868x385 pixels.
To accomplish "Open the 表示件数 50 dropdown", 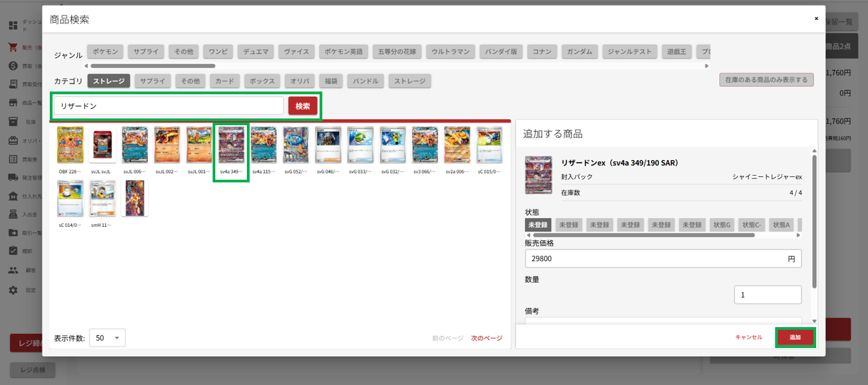I will point(108,338).
